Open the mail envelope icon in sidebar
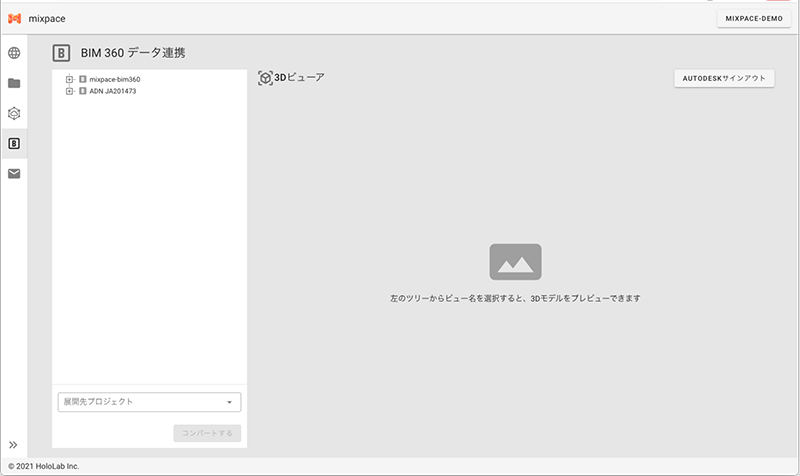This screenshot has width=800, height=476. pos(14,173)
